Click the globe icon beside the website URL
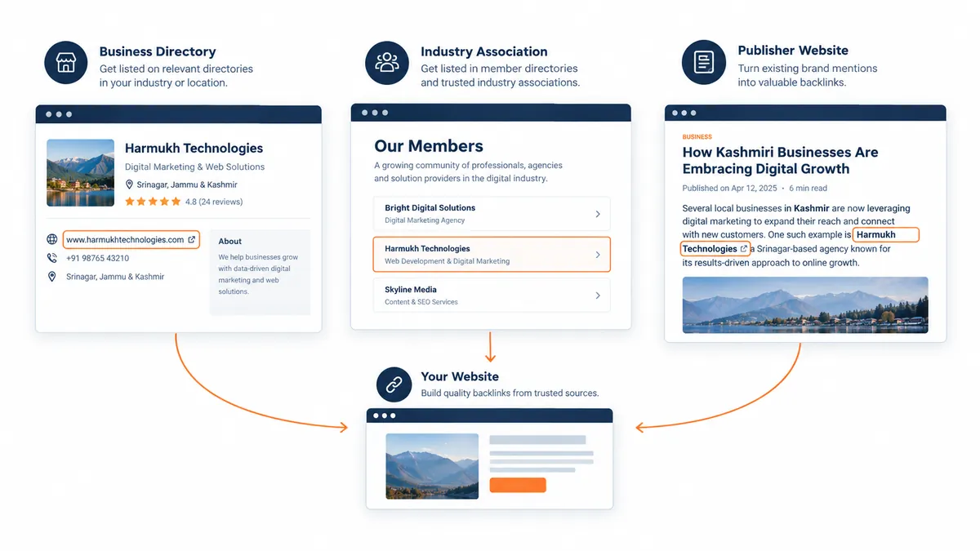This screenshot has width=980, height=551. [x=52, y=239]
